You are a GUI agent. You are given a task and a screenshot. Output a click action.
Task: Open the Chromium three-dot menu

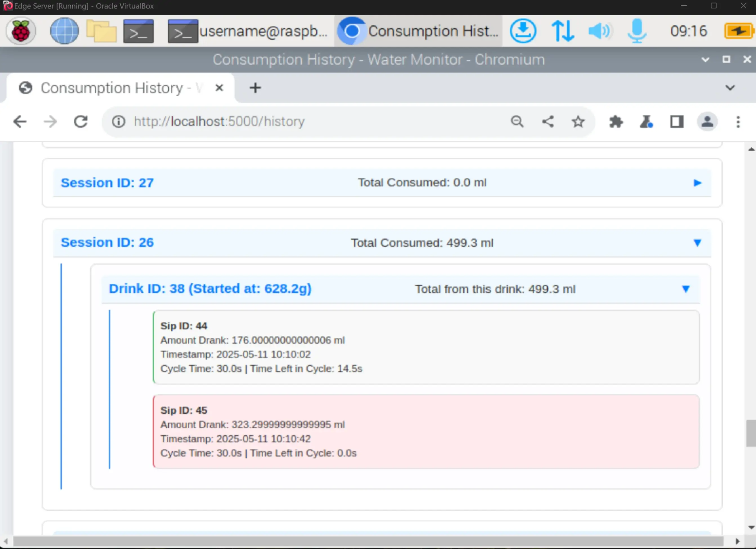738,122
